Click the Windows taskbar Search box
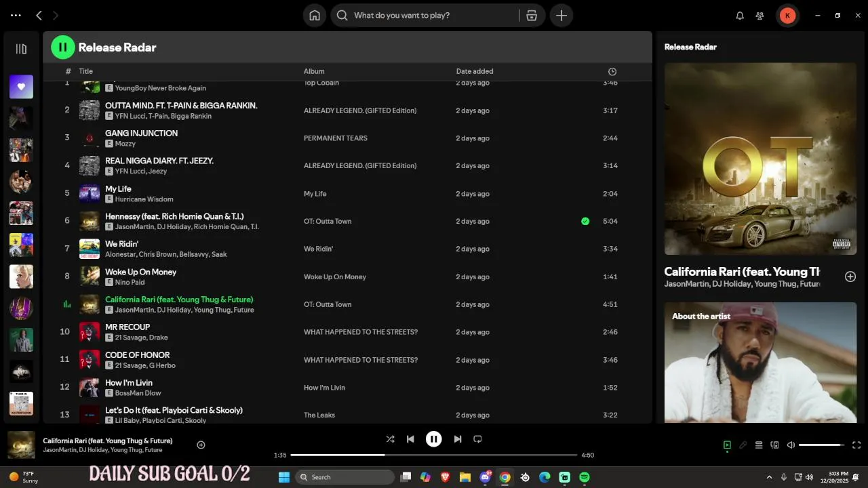Image resolution: width=868 pixels, height=488 pixels. [344, 477]
